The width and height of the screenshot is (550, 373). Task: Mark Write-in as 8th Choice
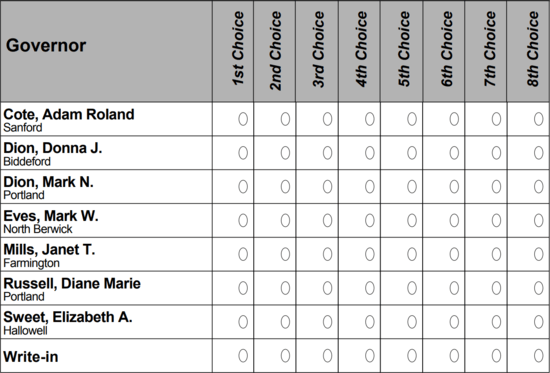(539, 356)
